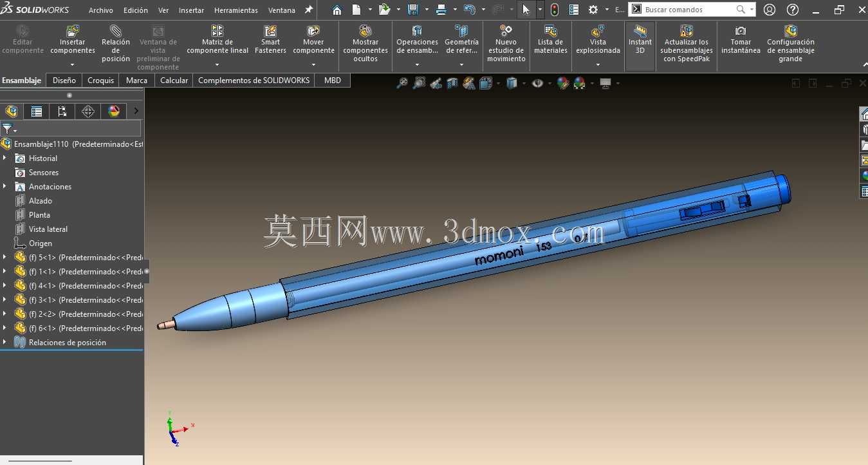Click the Apply Scene icon
The image size is (868, 465).
(x=580, y=83)
